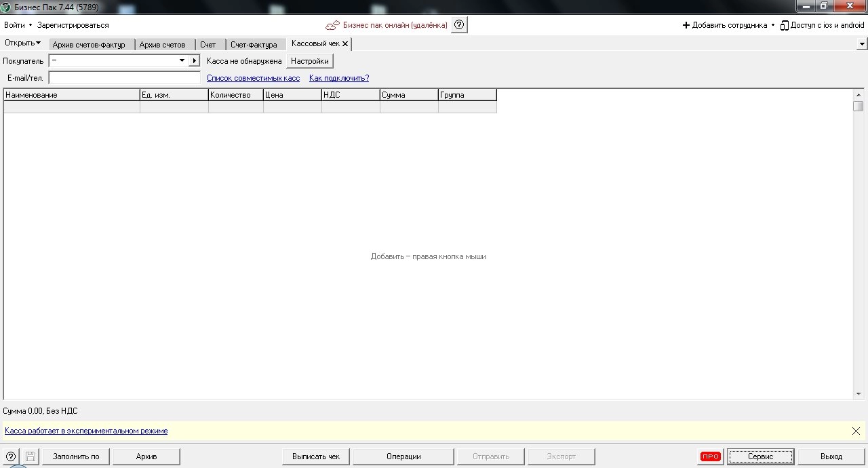Click the Касса не обнаружена text

pyautogui.click(x=244, y=61)
